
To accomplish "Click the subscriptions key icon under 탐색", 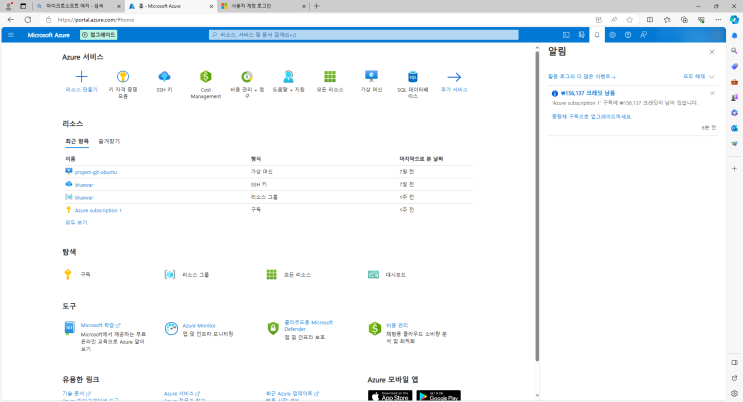I will [x=68, y=274].
